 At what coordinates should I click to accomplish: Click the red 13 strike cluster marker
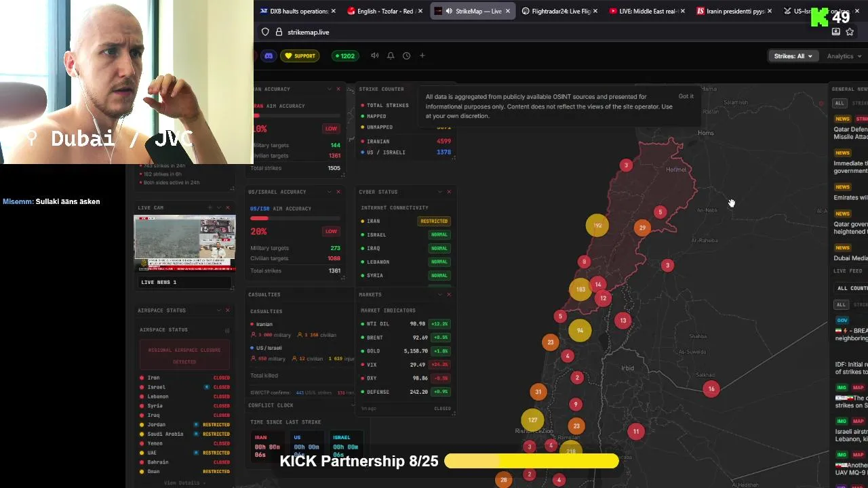623,321
